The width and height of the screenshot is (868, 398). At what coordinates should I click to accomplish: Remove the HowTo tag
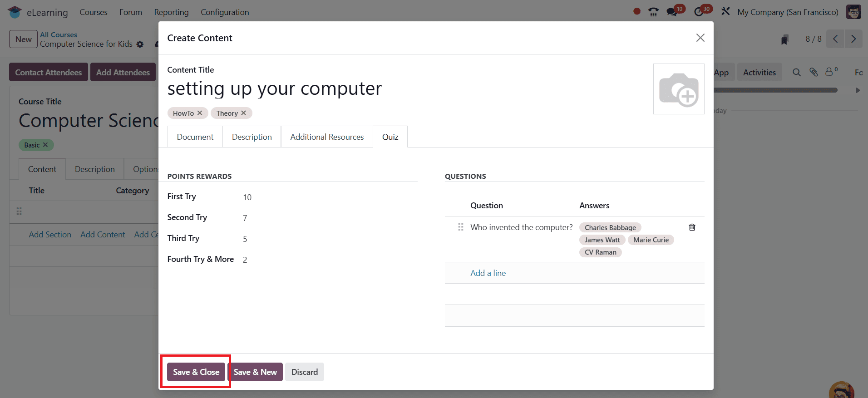click(200, 113)
